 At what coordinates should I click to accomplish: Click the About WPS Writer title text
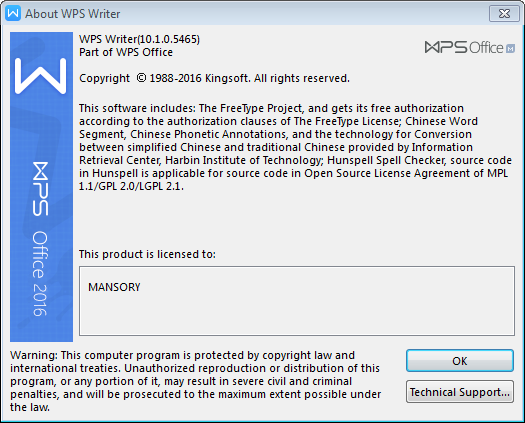coord(73,14)
